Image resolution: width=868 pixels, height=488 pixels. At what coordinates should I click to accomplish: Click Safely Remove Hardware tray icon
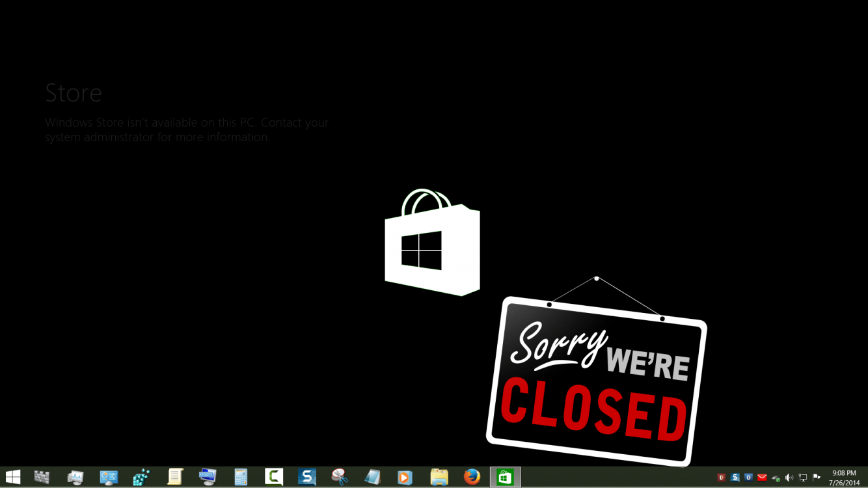[776, 478]
